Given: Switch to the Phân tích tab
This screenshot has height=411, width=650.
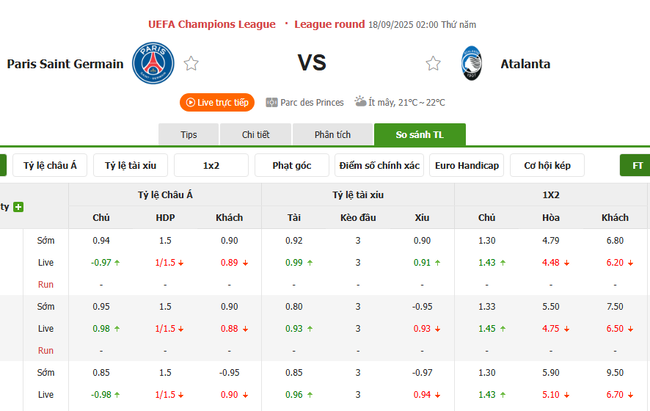Looking at the screenshot, I should (x=332, y=135).
